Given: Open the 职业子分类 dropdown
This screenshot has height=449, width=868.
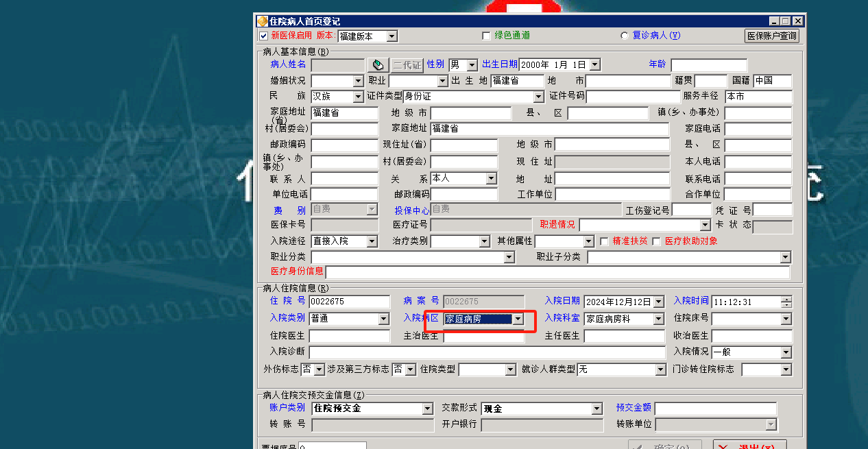Looking at the screenshot, I should (786, 257).
